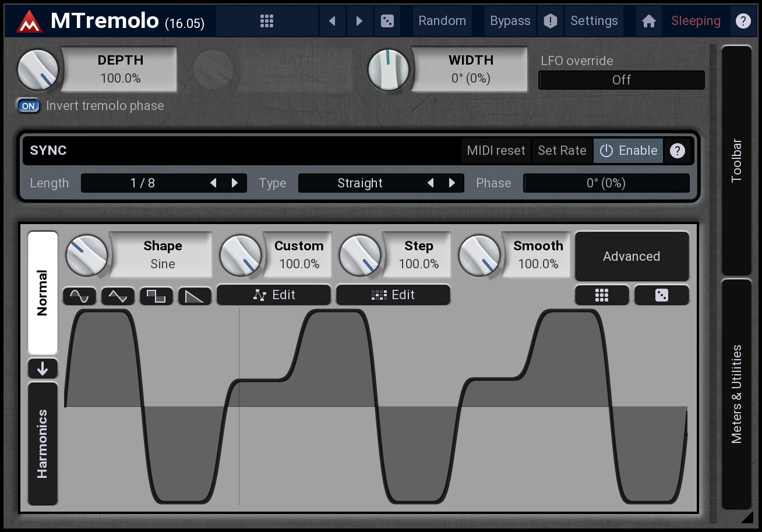Expand the Toolbar side panel
762x532 pixels.
tap(736, 160)
